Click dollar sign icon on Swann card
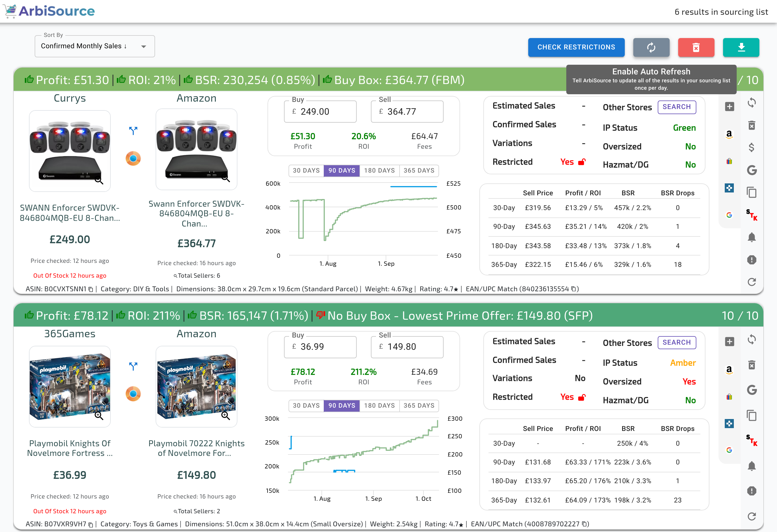Image resolution: width=777 pixels, height=532 pixels. tap(751, 147)
